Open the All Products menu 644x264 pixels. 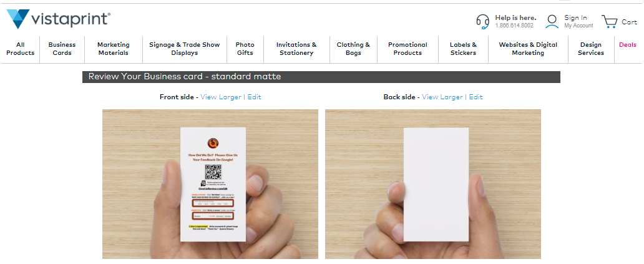21,49
